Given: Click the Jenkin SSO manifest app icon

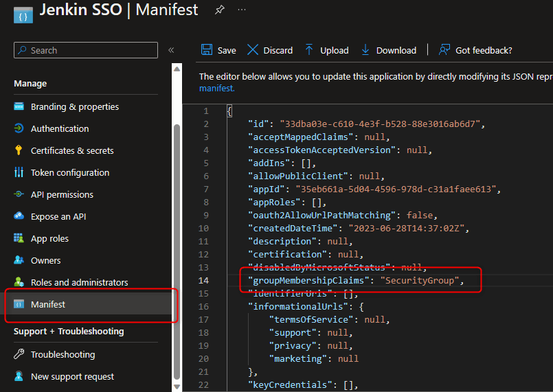Looking at the screenshot, I should coord(23,15).
